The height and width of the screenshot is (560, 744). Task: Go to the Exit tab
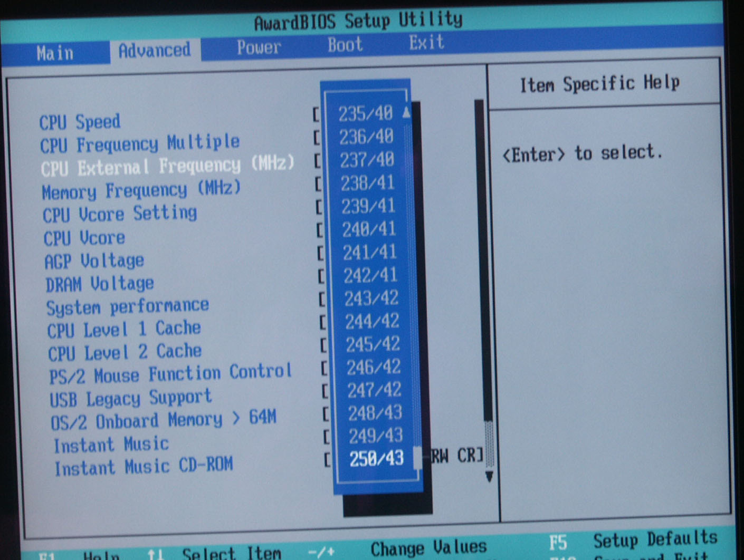coord(426,42)
